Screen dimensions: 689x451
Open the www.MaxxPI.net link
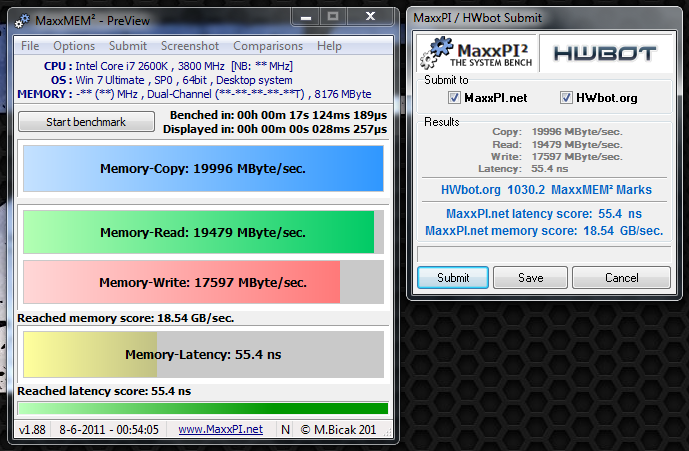click(220, 429)
